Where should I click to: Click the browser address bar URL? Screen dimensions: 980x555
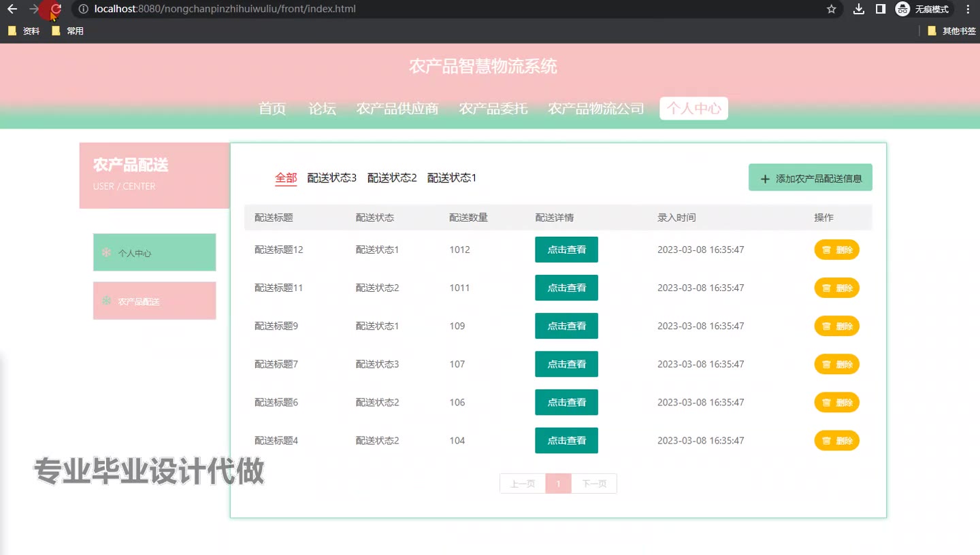pos(225,9)
